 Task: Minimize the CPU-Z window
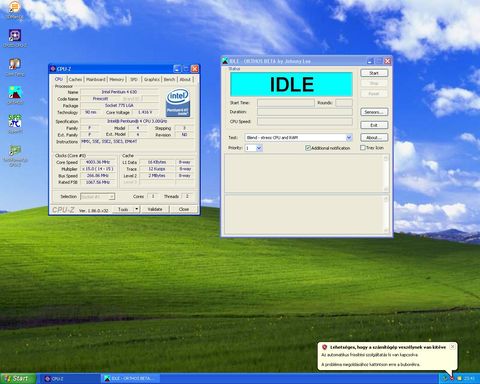(x=177, y=69)
